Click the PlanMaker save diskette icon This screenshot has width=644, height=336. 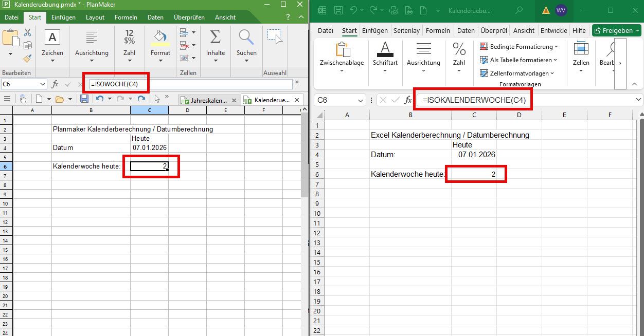(84, 99)
